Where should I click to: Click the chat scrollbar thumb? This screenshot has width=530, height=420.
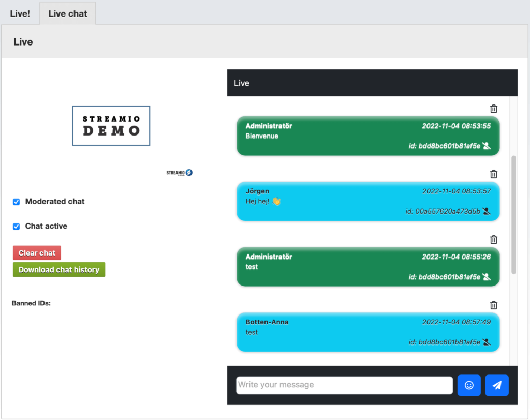pos(513,214)
